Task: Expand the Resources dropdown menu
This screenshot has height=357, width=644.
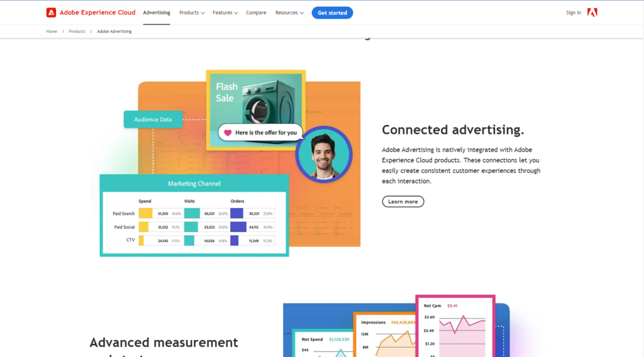Action: [x=289, y=13]
